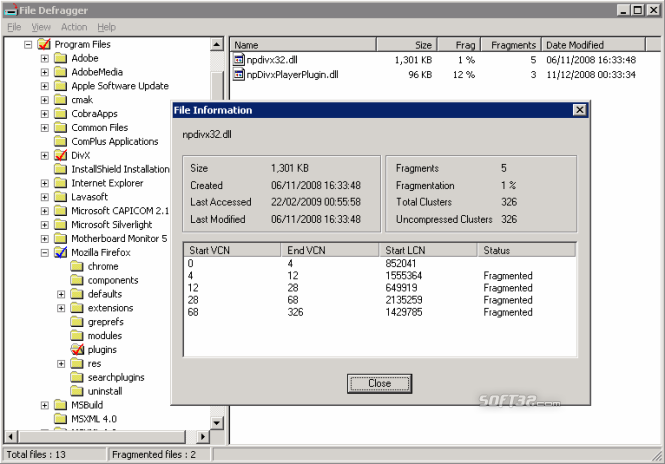Expand the DivX tree node
The width and height of the screenshot is (665, 464).
pyautogui.click(x=45, y=156)
